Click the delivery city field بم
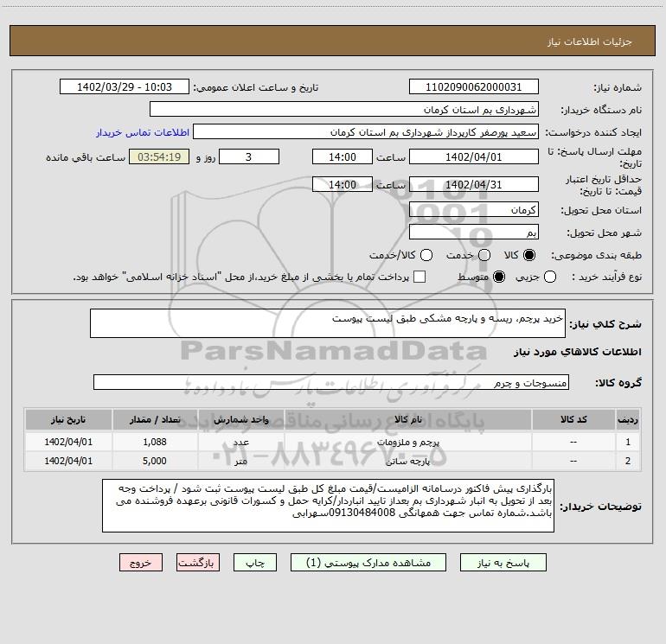This screenshot has width=666, height=644. point(474,232)
